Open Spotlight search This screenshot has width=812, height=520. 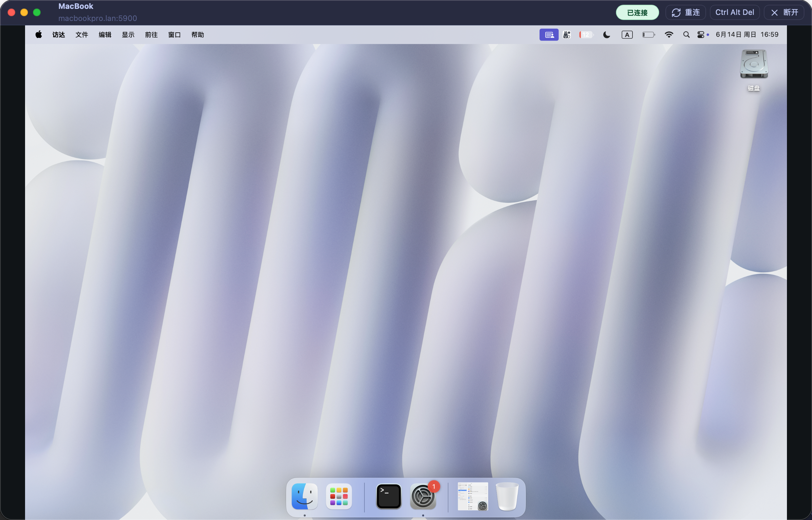point(686,35)
